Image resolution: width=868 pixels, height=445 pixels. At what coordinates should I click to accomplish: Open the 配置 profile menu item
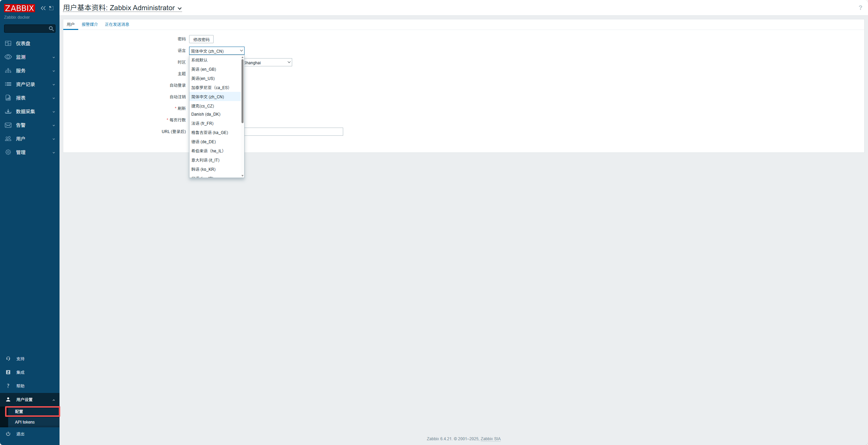click(33, 411)
